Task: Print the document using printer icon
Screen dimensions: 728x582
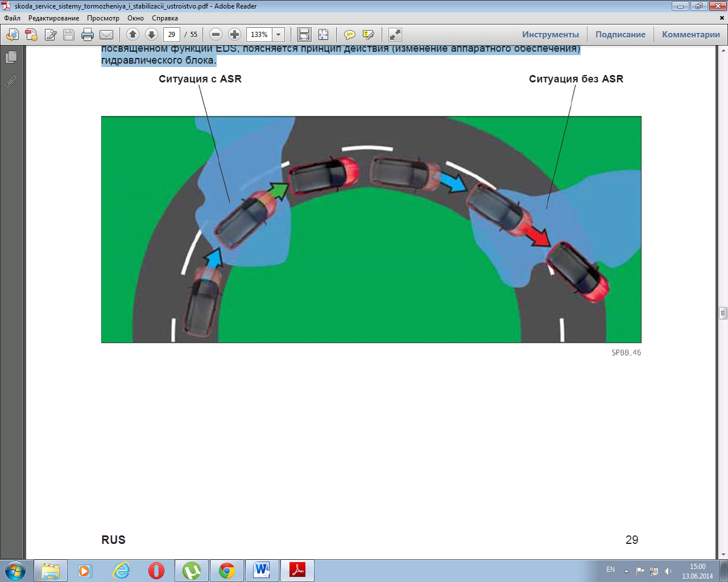Action: point(88,35)
